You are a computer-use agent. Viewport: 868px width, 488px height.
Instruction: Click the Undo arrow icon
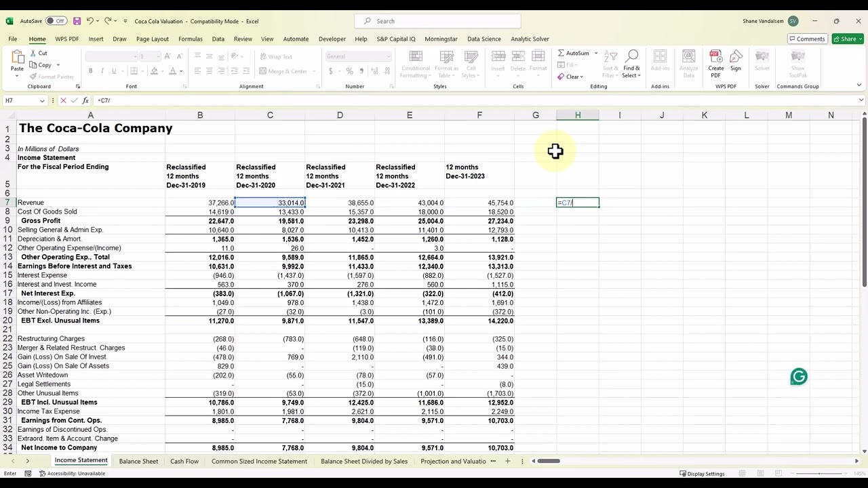point(90,21)
